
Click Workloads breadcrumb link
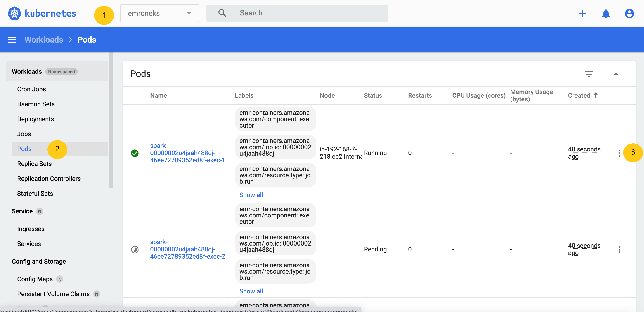[x=44, y=40]
